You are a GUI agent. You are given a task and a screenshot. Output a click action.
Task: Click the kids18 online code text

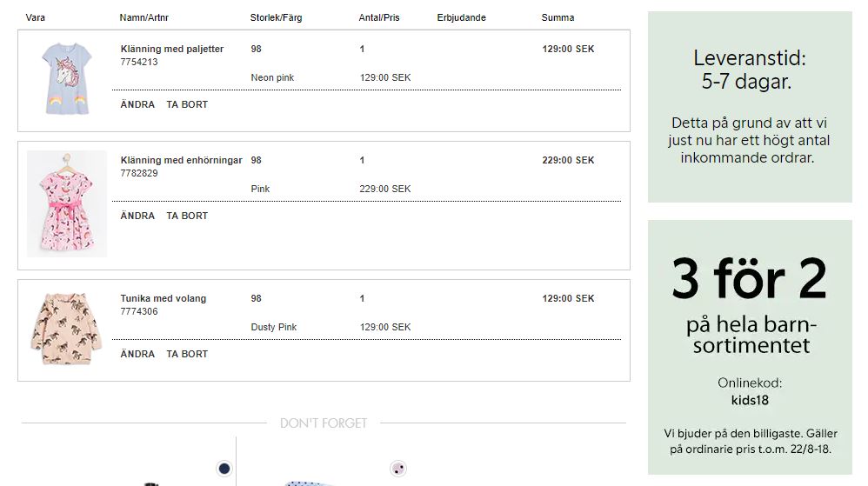click(x=750, y=400)
